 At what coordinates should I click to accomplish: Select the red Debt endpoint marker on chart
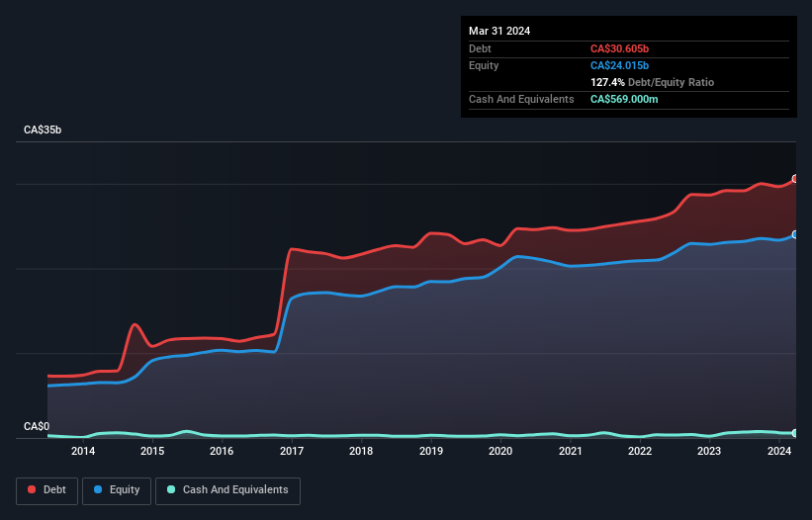click(795, 179)
